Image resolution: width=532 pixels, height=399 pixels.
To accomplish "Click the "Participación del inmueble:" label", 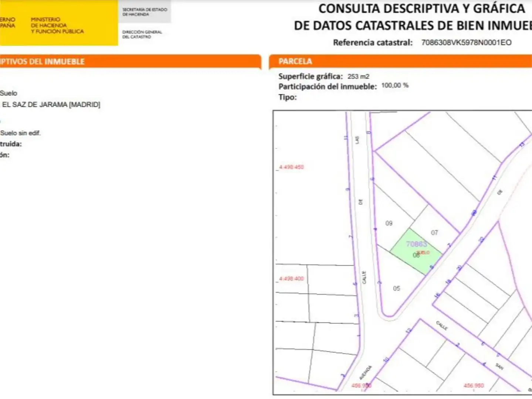I will 328,87.
